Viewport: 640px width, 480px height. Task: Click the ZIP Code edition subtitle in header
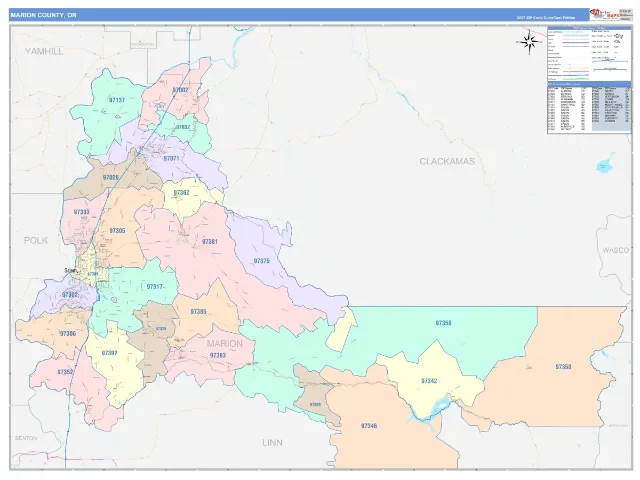546,18
